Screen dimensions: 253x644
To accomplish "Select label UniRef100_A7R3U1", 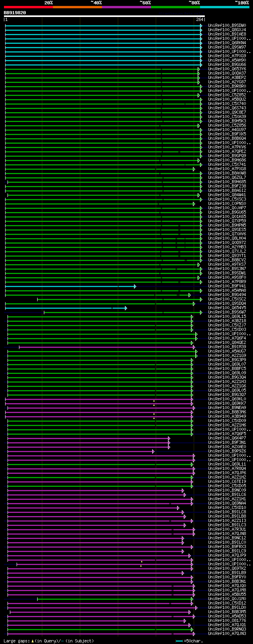I will (227, 529).
